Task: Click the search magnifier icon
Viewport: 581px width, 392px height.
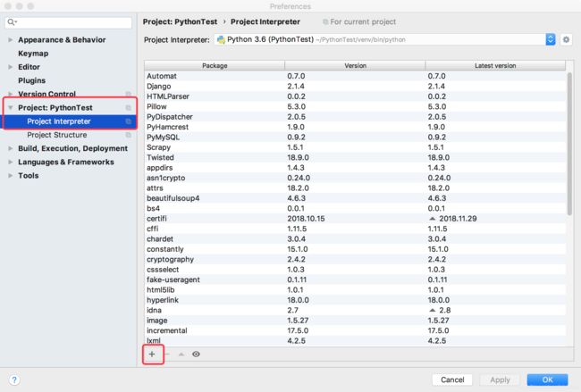Action: click(12, 22)
